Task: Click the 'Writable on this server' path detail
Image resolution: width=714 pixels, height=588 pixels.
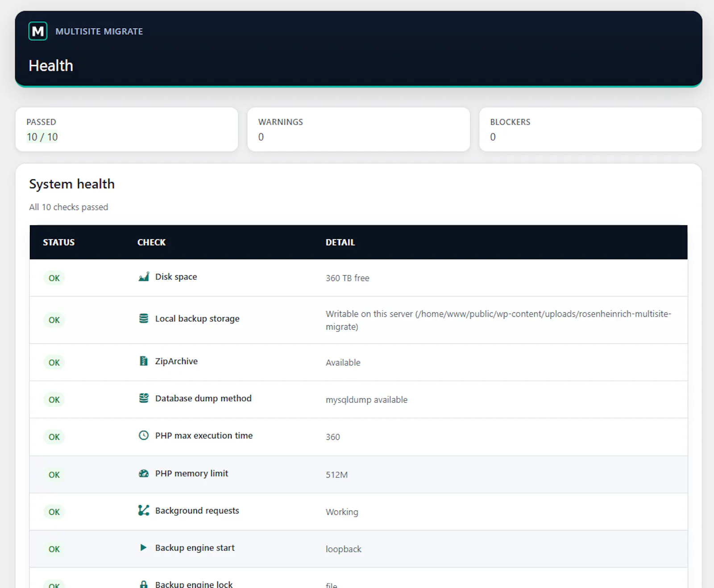Action: coord(498,320)
